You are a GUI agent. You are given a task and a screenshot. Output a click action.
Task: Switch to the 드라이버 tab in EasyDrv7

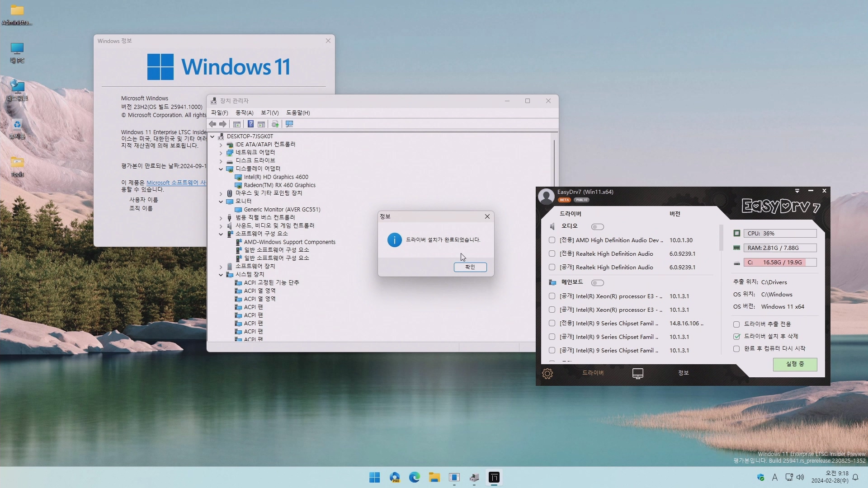[593, 373]
